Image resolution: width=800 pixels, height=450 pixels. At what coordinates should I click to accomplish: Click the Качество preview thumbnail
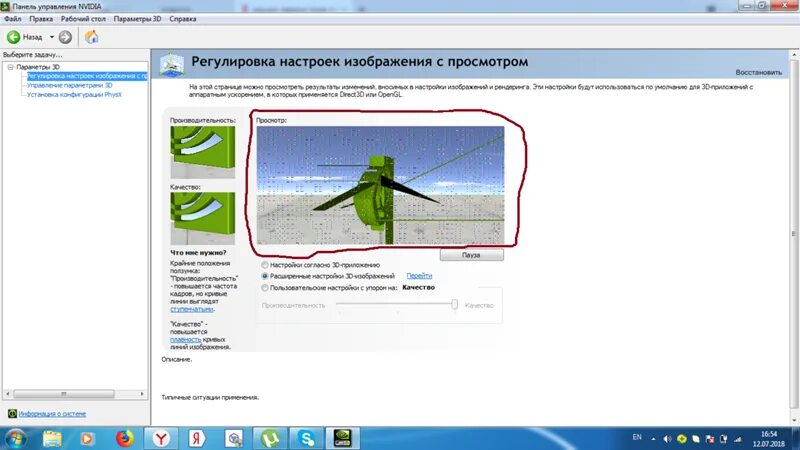tap(203, 218)
